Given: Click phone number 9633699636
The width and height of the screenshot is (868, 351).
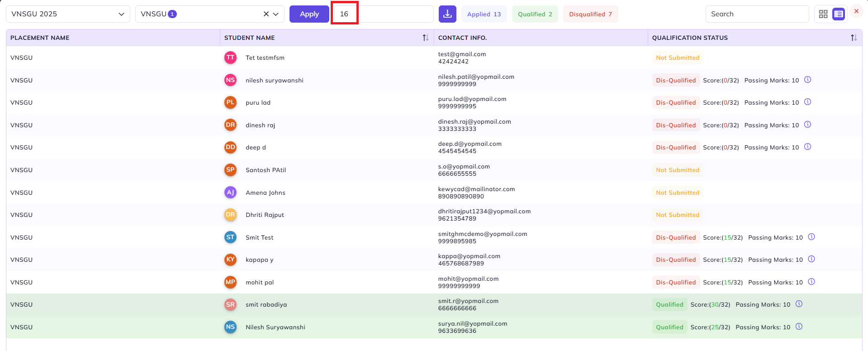Looking at the screenshot, I should tap(457, 331).
